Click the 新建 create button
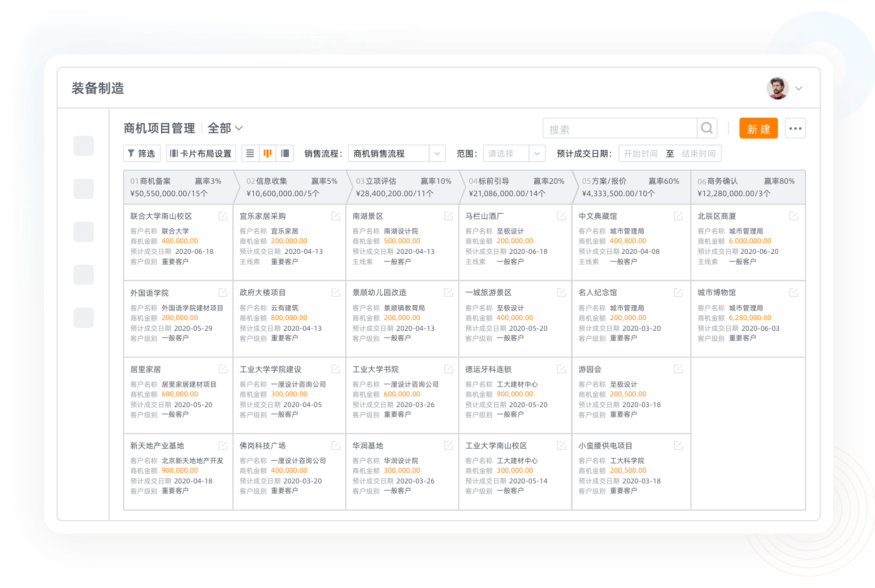 pos(759,128)
